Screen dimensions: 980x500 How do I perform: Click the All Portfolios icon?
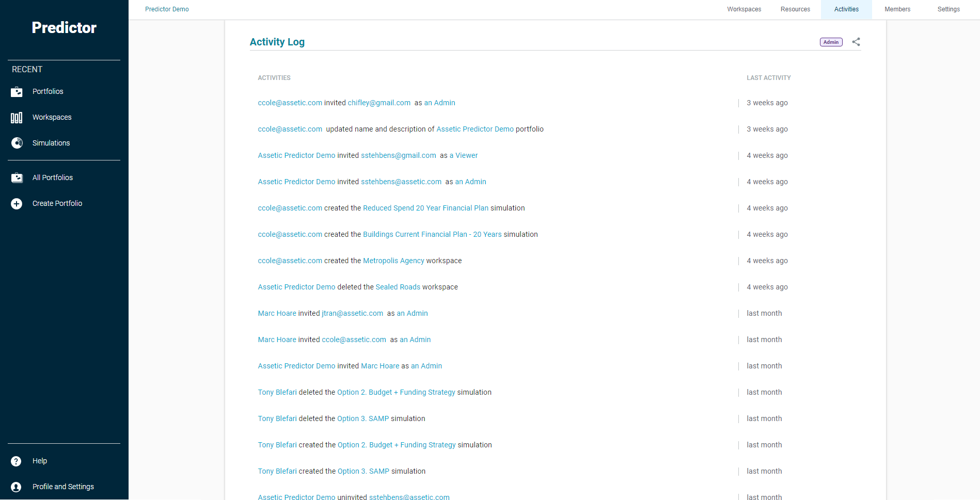[17, 178]
